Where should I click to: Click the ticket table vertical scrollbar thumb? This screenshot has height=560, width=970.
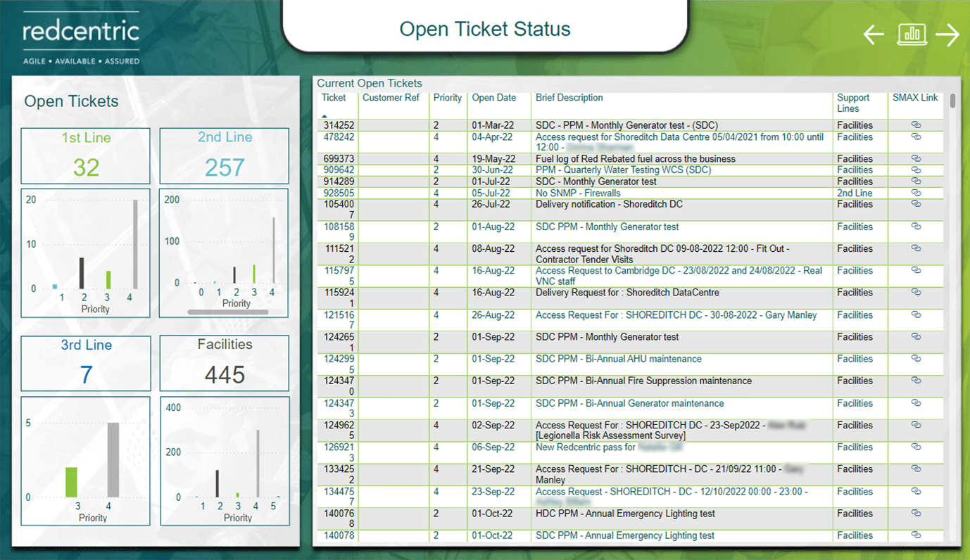953,101
